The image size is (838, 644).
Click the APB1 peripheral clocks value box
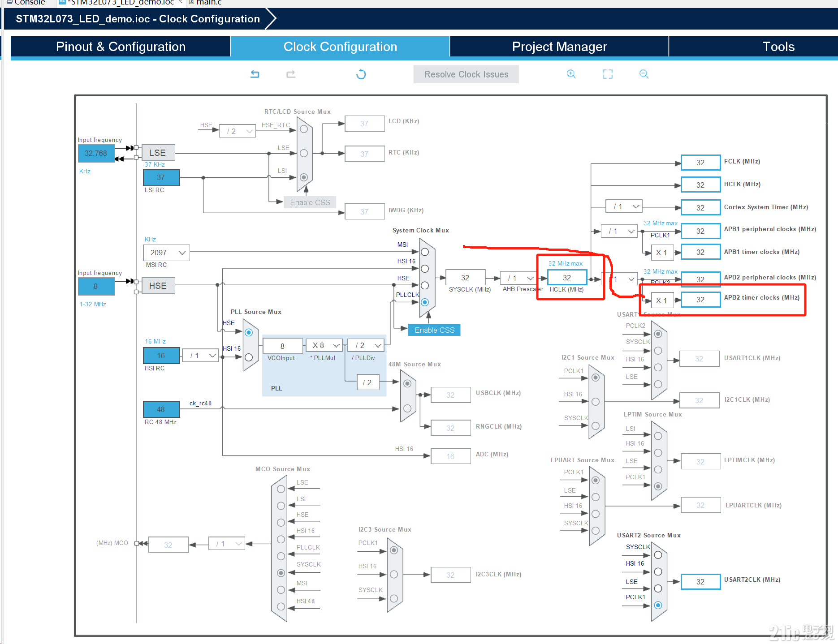click(701, 231)
